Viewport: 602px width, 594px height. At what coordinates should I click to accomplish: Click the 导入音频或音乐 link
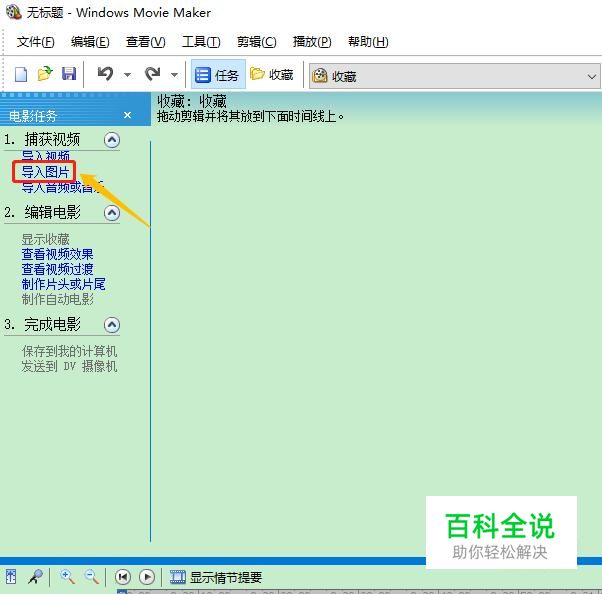62,188
